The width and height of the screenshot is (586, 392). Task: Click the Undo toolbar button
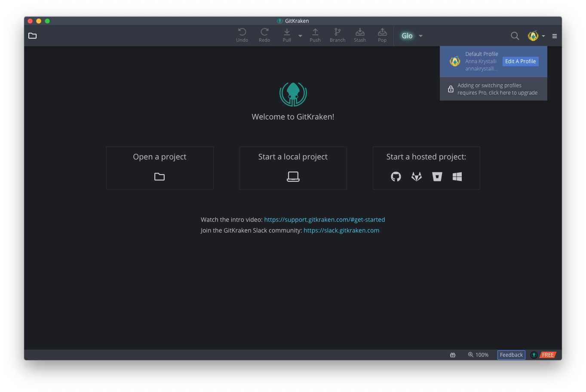coord(242,36)
